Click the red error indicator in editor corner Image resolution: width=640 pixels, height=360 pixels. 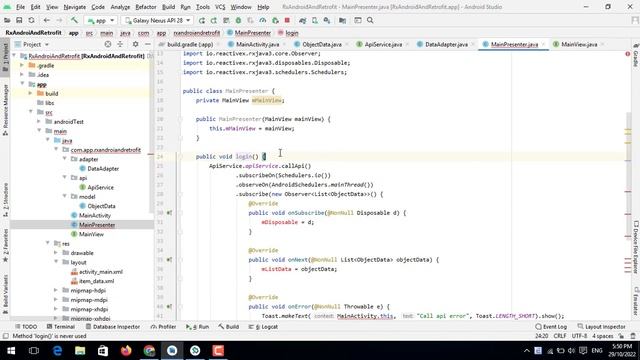[627, 54]
